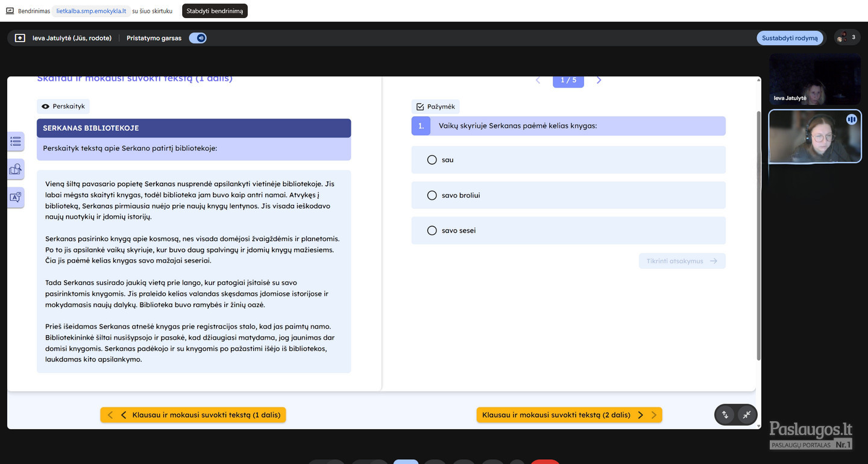The height and width of the screenshot is (464, 868).
Task: Click Ieva Jatulytė video thumbnail
Action: pyautogui.click(x=815, y=79)
